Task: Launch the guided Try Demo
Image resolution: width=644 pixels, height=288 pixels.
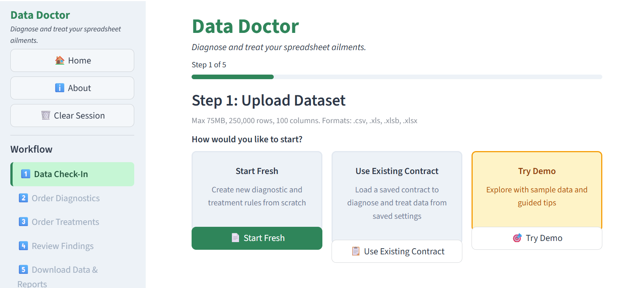Action: tap(537, 238)
